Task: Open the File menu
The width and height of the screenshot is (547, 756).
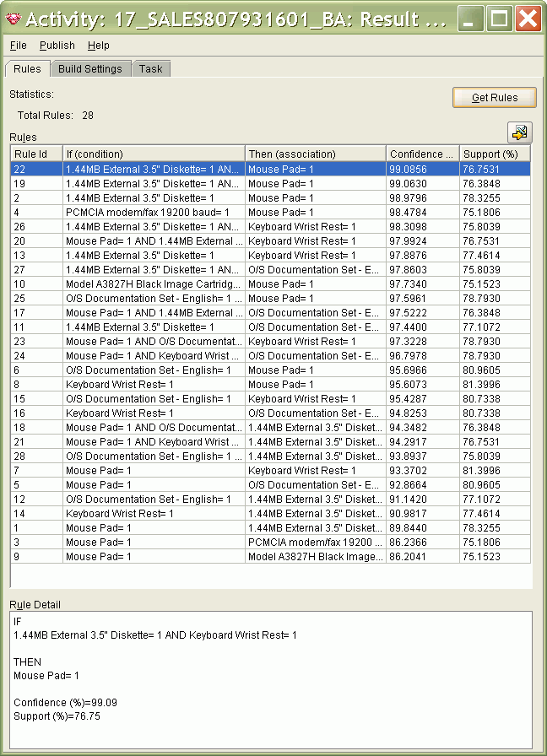Action: click(x=19, y=46)
